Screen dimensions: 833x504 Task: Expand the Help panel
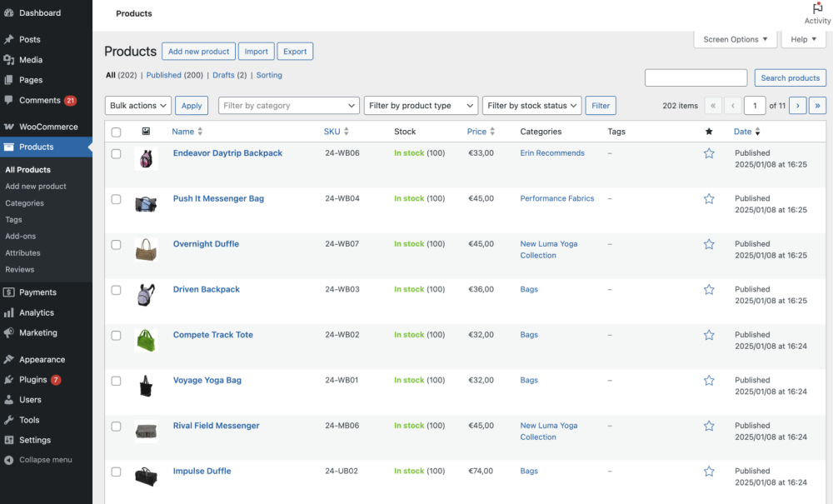click(803, 39)
